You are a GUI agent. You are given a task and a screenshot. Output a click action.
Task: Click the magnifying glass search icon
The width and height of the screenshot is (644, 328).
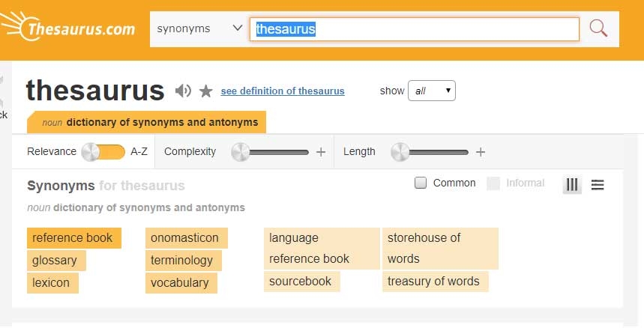598,29
